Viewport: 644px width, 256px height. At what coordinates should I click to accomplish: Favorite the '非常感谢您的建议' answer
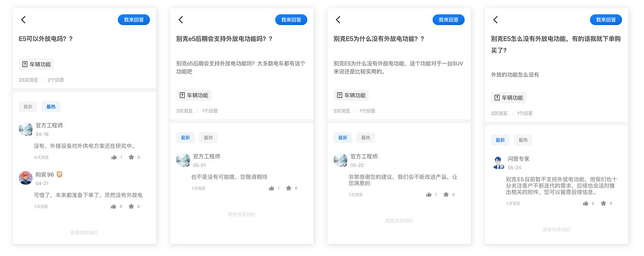click(x=446, y=195)
